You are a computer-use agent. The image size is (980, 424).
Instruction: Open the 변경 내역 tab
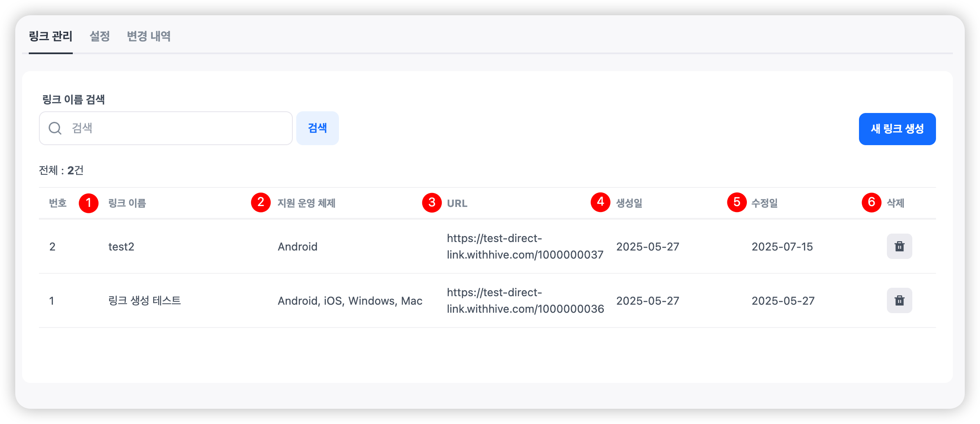149,36
